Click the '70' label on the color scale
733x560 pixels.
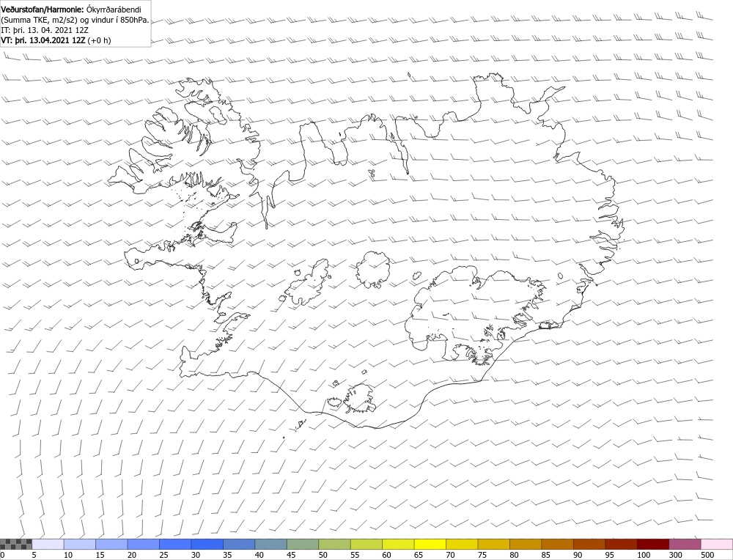point(451,555)
